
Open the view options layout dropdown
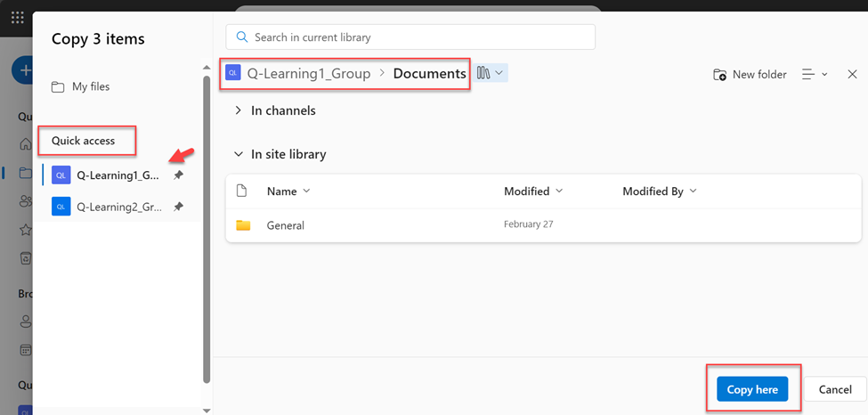(x=815, y=75)
